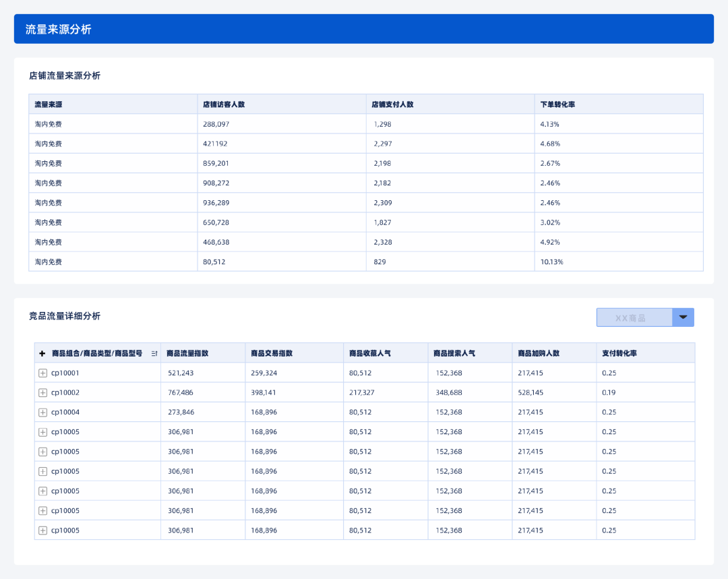728x579 pixels.
Task: Select the cp10002 product label
Action: tap(65, 393)
